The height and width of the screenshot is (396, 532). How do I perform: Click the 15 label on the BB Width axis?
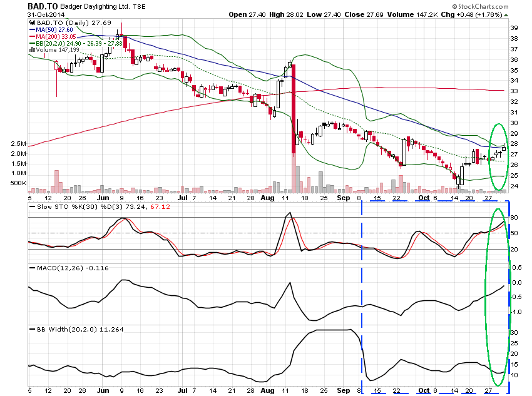pos(514,365)
